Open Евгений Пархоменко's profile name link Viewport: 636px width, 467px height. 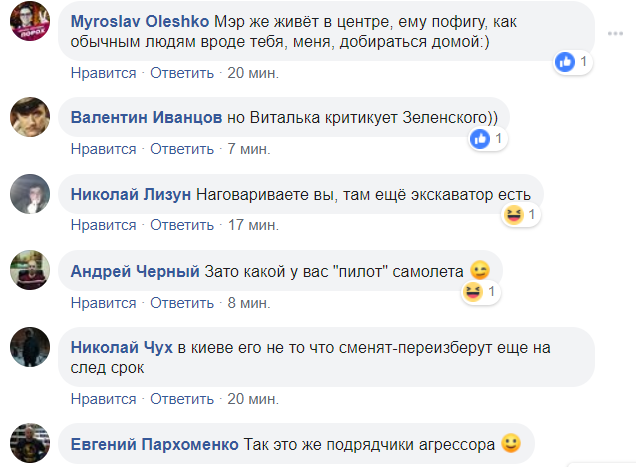[154, 443]
